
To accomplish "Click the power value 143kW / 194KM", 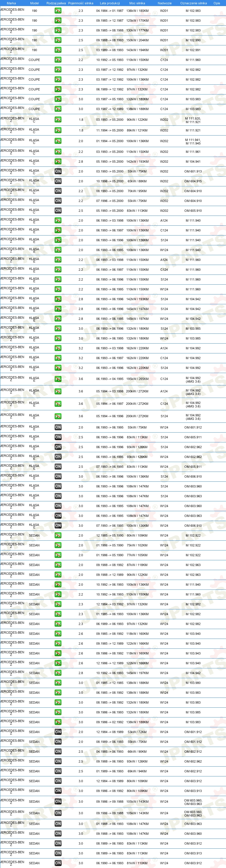I will pyautogui.click(x=137, y=50).
